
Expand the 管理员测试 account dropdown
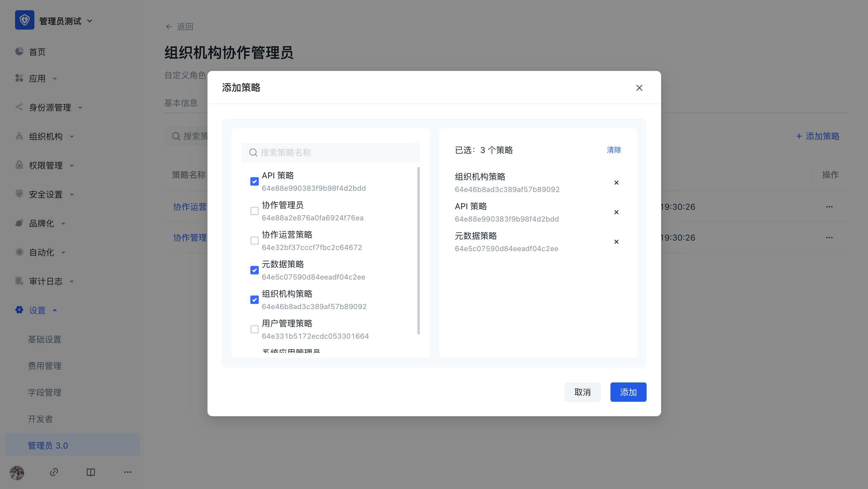pyautogui.click(x=89, y=21)
